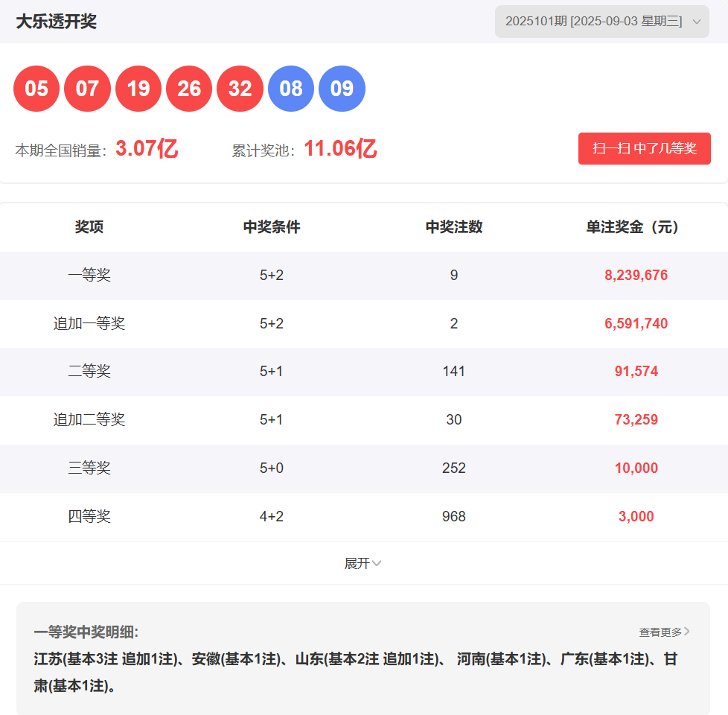The image size is (728, 715).
Task: Click the 一等奖 row in the table
Action: (x=364, y=276)
